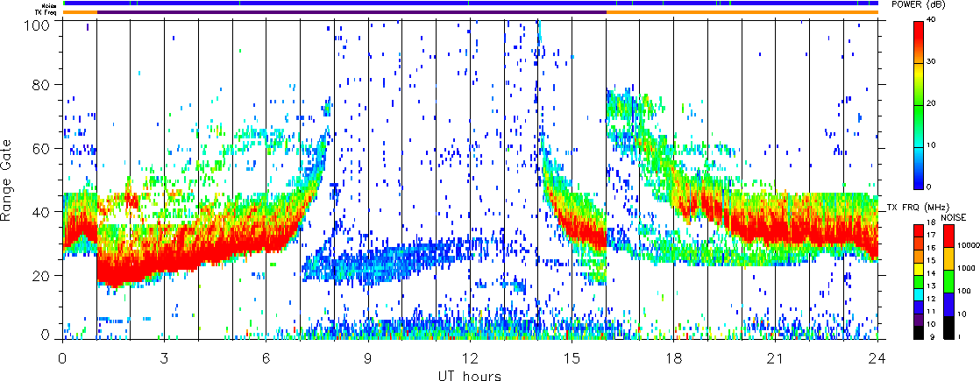Click the '80' tick on the Range Gate axis
Image resolution: width=980 pixels, height=381 pixels.
point(41,84)
